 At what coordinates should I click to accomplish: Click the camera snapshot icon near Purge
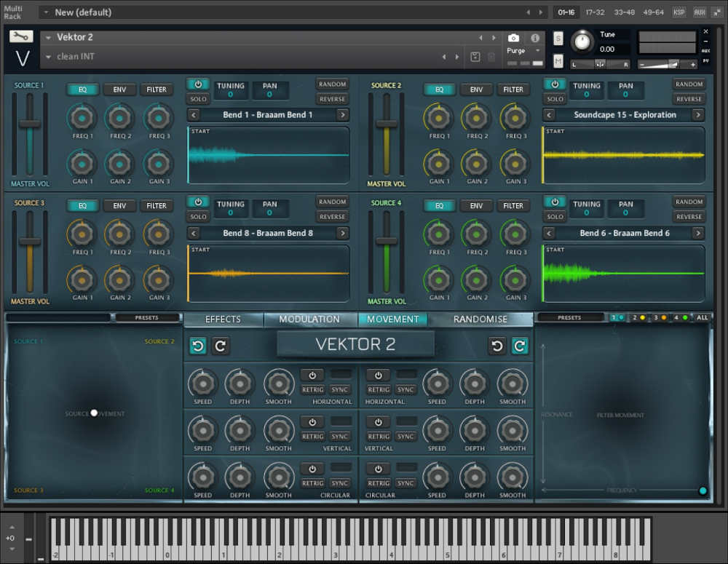point(513,38)
